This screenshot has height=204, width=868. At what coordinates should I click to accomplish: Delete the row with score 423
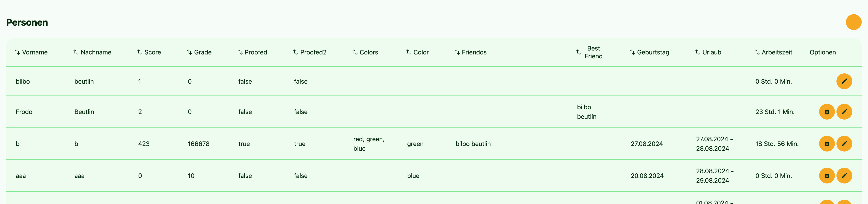827,144
